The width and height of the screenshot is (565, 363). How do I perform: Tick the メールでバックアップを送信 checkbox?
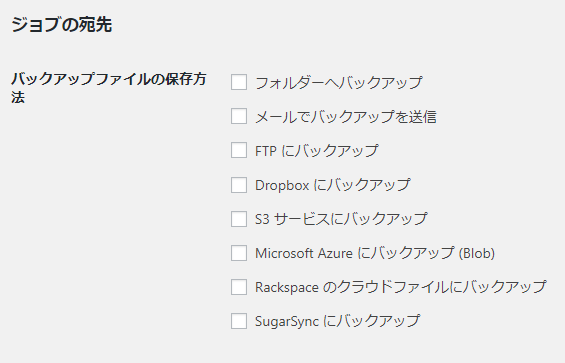[239, 116]
